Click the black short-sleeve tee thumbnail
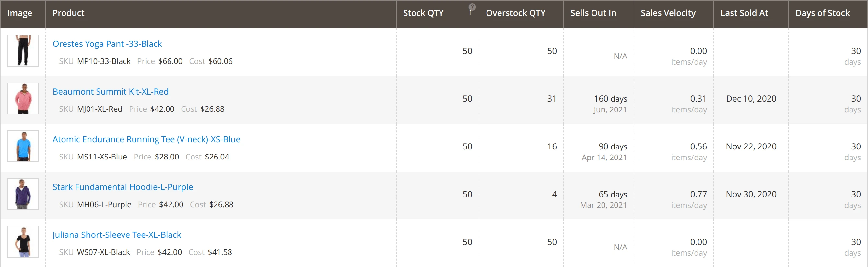The height and width of the screenshot is (267, 868). click(23, 242)
